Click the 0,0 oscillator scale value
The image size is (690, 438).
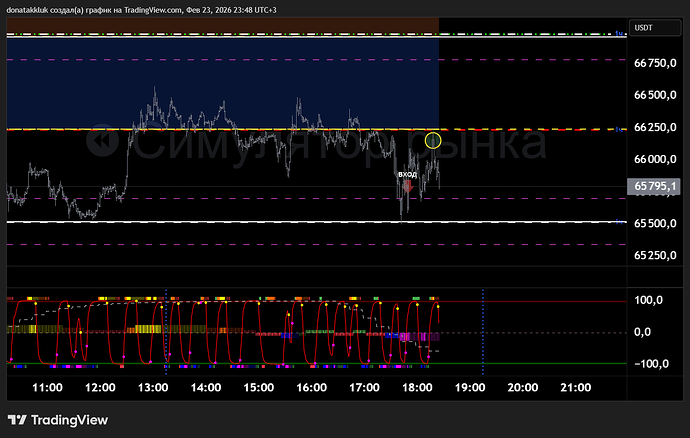tap(642, 332)
